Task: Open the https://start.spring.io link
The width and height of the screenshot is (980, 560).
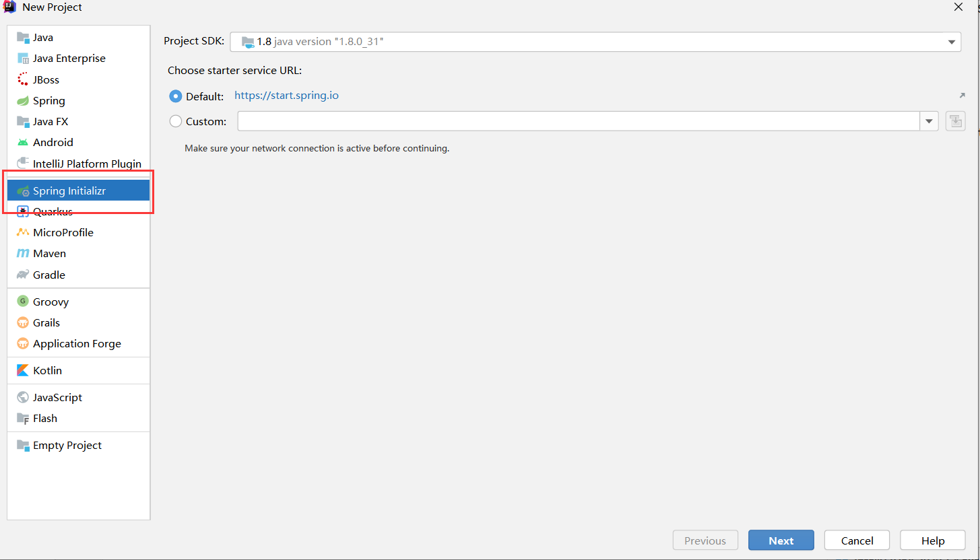Action: tap(286, 96)
